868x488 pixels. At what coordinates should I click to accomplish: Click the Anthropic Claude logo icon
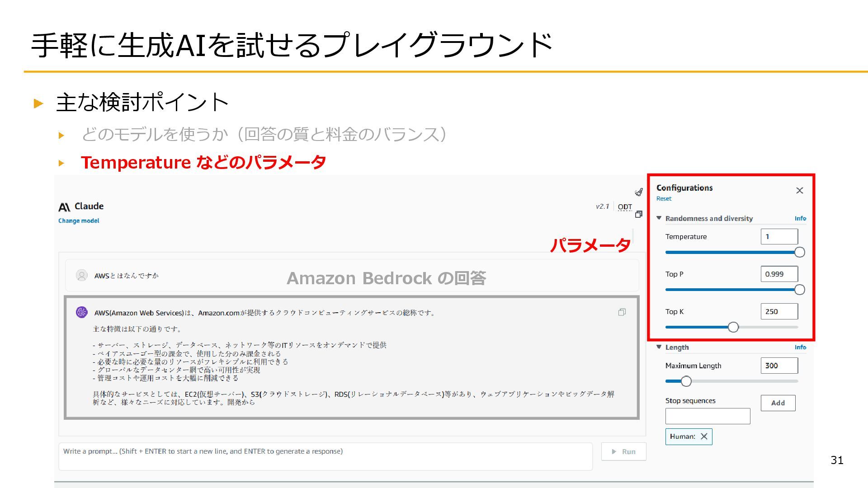pyautogui.click(x=64, y=207)
